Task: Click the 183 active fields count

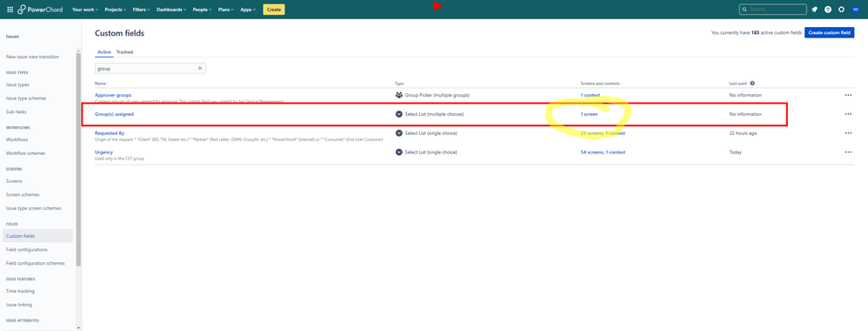Action: [755, 33]
